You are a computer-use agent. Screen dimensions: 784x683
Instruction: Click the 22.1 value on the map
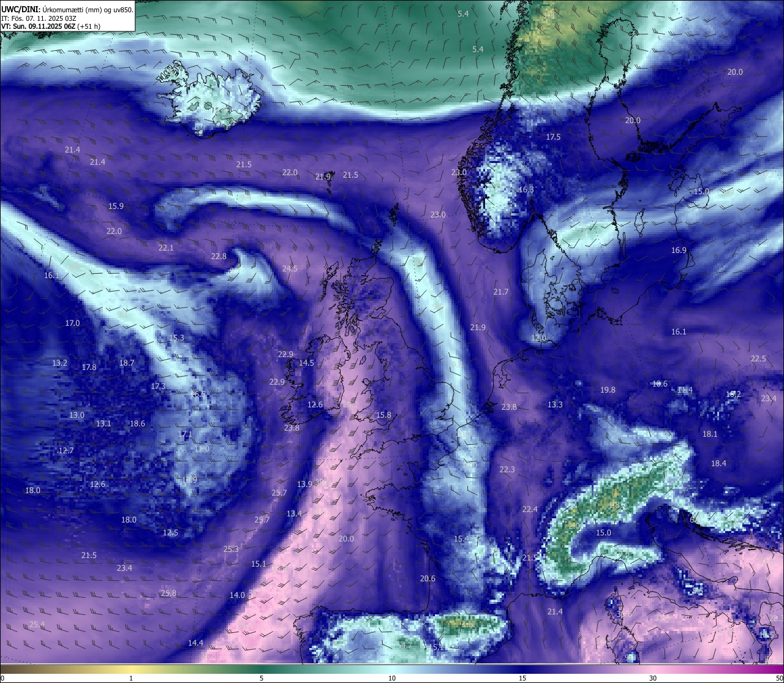pyautogui.click(x=166, y=248)
